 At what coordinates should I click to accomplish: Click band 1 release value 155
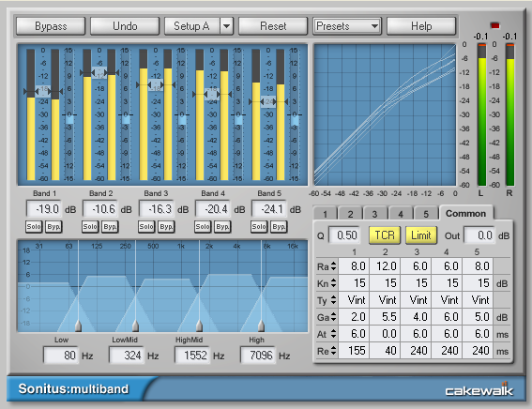coord(355,350)
